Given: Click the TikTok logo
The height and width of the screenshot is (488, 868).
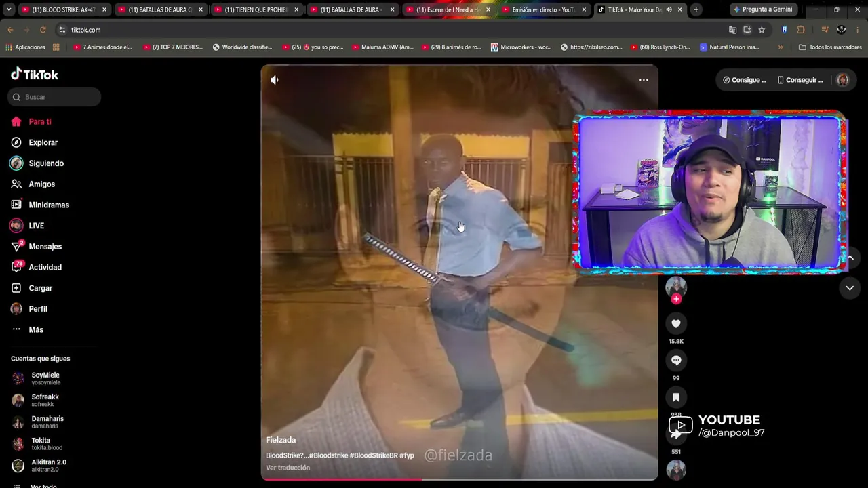Looking at the screenshot, I should 35,74.
